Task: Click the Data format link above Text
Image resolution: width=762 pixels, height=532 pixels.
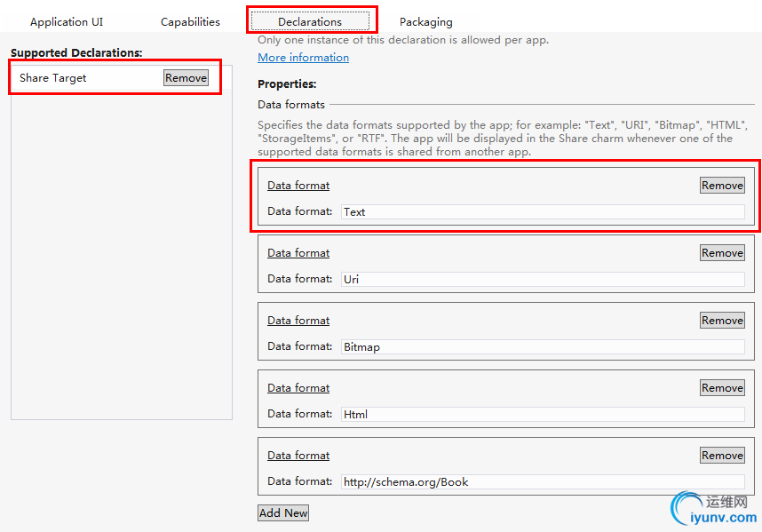Action: click(298, 186)
